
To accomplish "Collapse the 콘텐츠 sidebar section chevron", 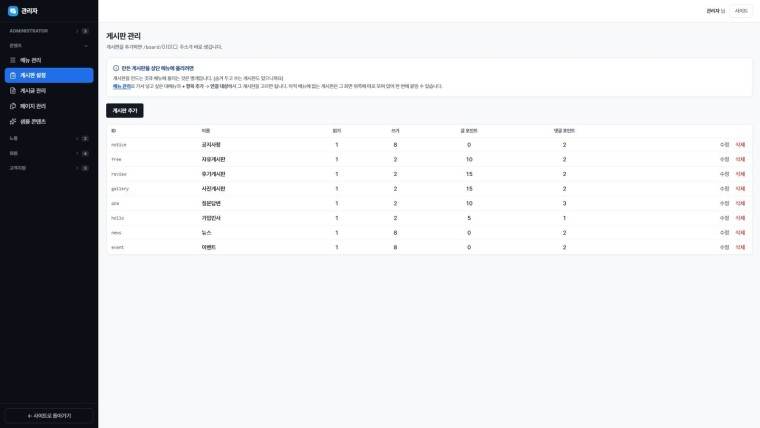I will 86,46.
